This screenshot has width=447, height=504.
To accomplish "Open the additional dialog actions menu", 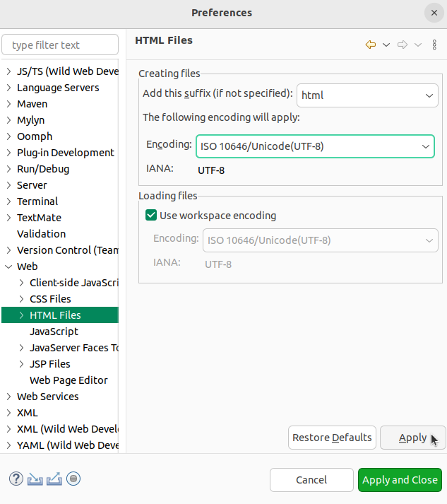I will [434, 45].
